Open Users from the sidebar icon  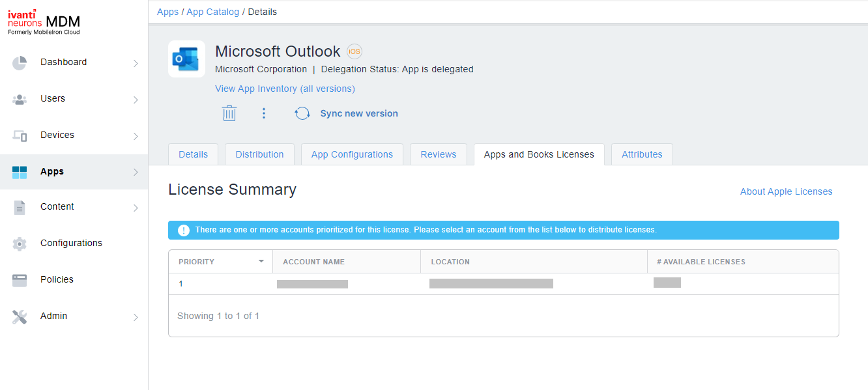pos(20,98)
